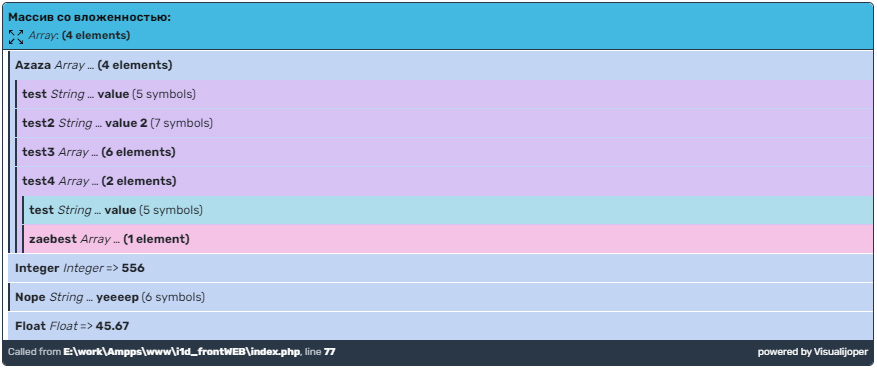Click '(6 elements)' in test3 row
The image size is (877, 370).
[x=138, y=152]
